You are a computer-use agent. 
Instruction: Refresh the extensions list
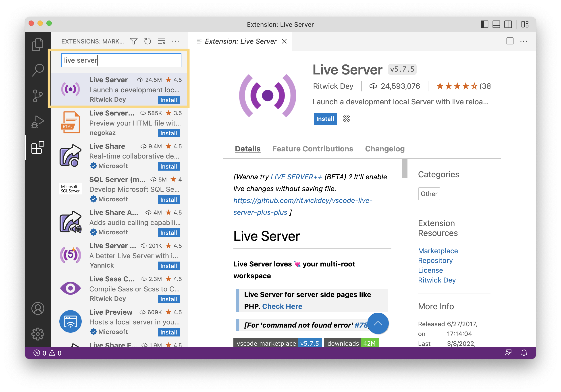tap(148, 41)
